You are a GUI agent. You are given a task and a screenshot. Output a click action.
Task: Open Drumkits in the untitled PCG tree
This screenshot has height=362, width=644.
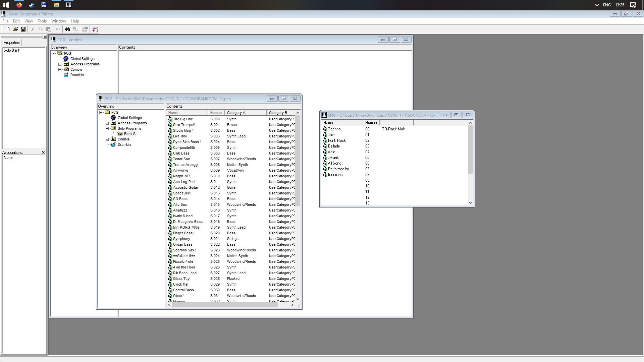pos(77,75)
